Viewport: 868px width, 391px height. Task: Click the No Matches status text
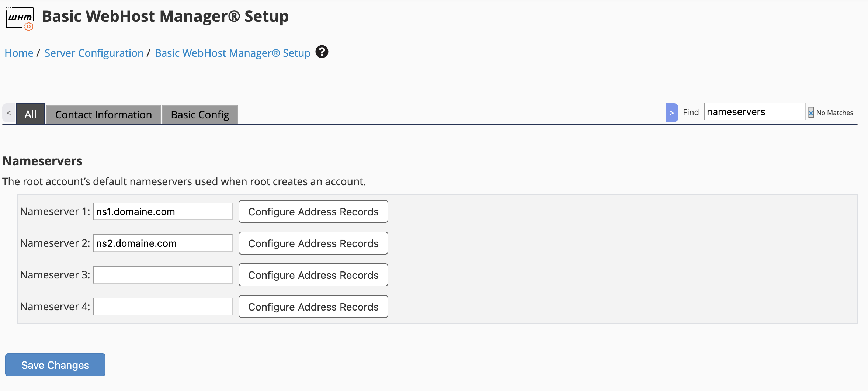[835, 113]
